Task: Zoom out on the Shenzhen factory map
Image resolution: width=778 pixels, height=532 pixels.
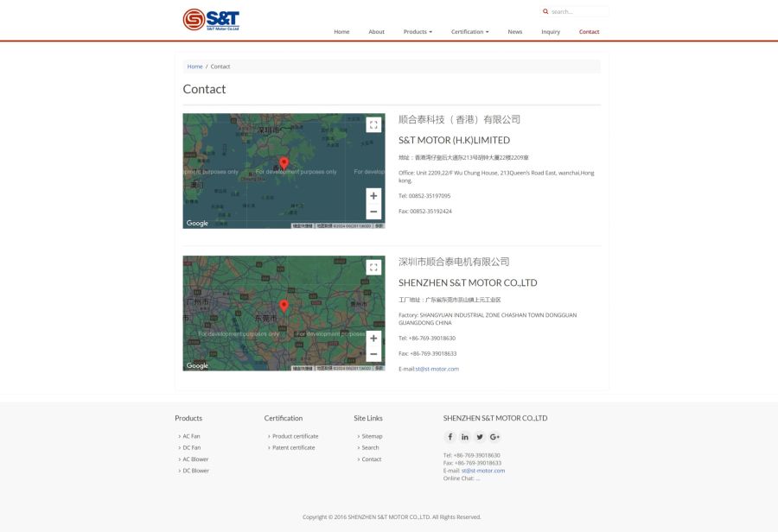Action: [x=373, y=354]
